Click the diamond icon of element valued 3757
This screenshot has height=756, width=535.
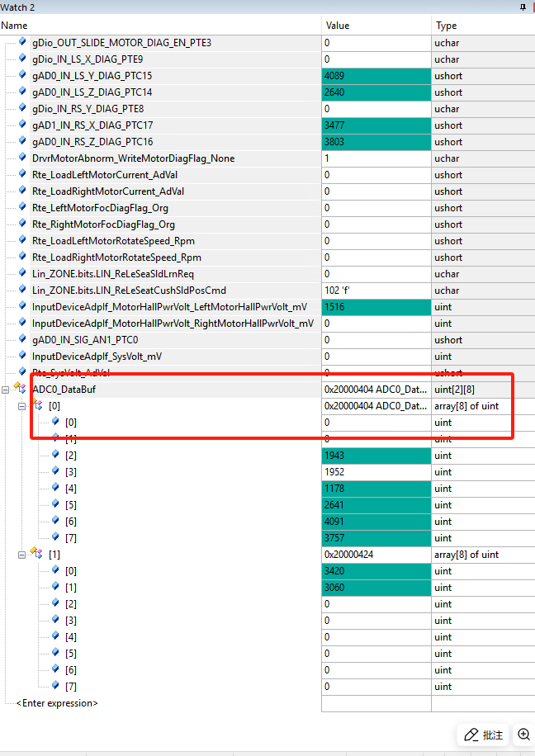[55, 536]
